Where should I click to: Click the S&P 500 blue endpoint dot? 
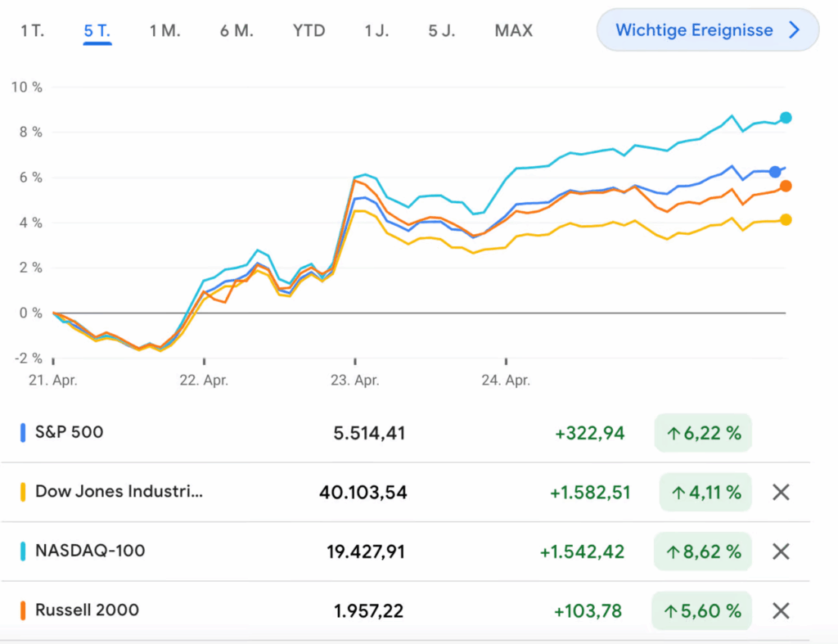point(775,172)
